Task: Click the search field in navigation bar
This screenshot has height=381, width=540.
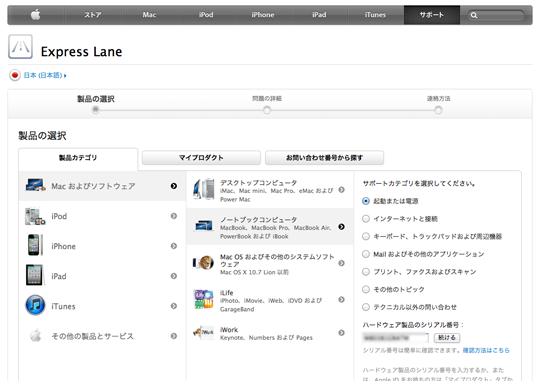Action: click(x=496, y=15)
